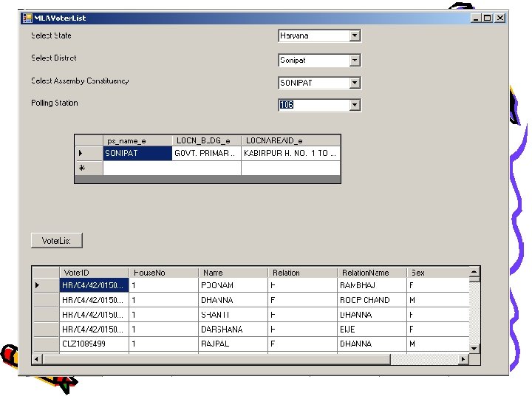Sort by RelationName column header
The height and width of the screenshot is (399, 532).
coord(372,273)
